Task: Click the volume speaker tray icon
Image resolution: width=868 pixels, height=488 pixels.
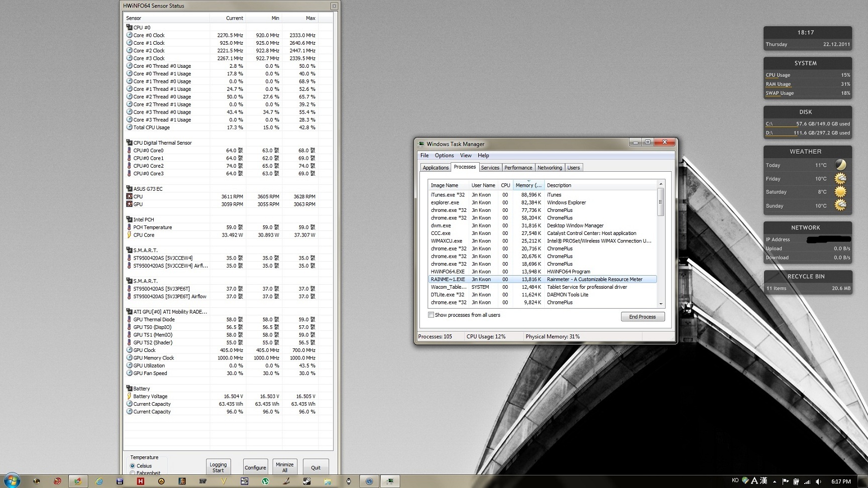Action: [x=818, y=481]
